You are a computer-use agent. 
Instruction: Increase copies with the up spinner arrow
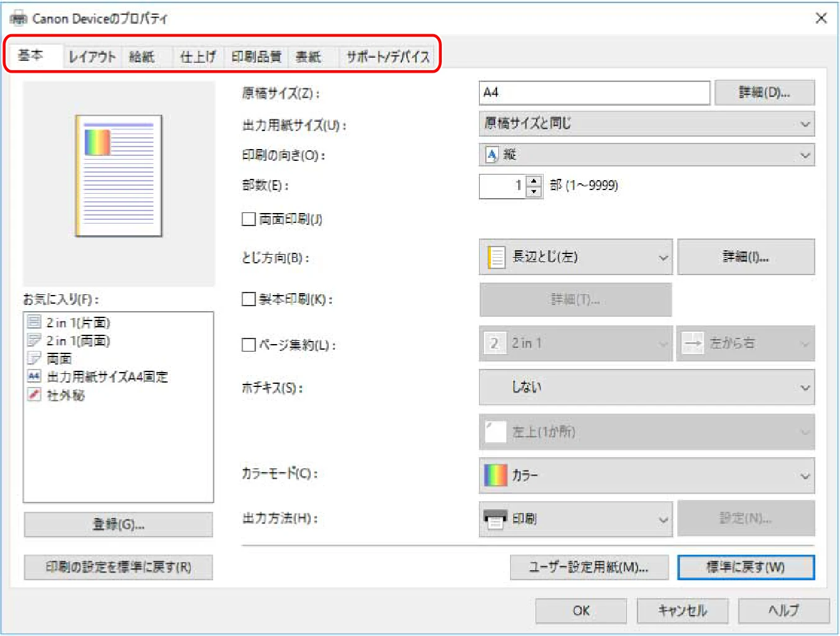[x=534, y=181]
